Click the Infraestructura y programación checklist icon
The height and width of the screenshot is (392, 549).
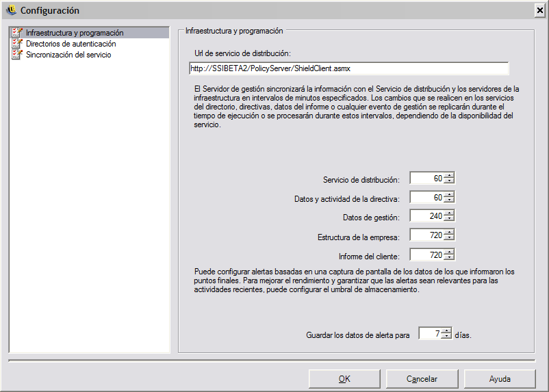point(17,33)
